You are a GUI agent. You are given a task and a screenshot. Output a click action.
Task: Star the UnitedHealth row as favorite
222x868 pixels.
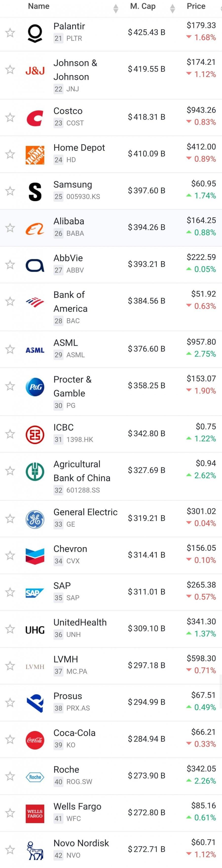click(x=10, y=629)
